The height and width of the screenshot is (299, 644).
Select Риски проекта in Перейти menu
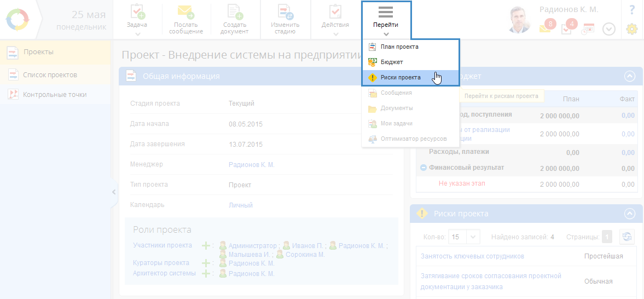click(x=401, y=78)
